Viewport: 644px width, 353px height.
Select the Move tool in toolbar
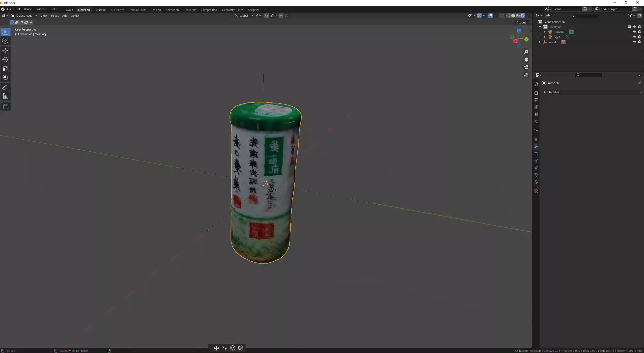[6, 50]
